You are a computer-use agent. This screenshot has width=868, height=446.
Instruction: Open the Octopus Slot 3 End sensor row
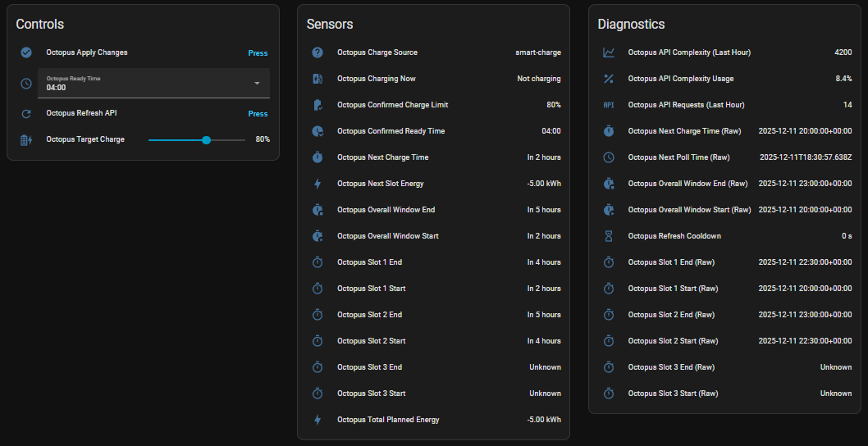(433, 366)
